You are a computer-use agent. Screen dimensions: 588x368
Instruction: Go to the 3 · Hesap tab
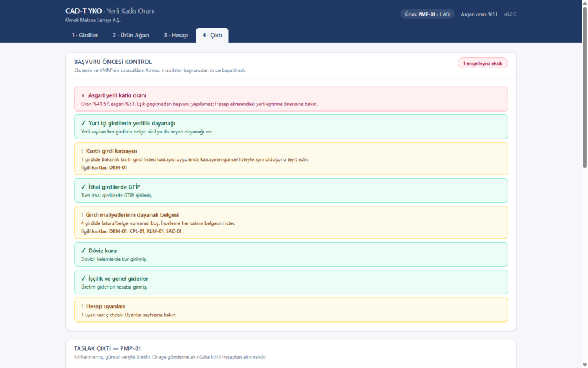(176, 35)
